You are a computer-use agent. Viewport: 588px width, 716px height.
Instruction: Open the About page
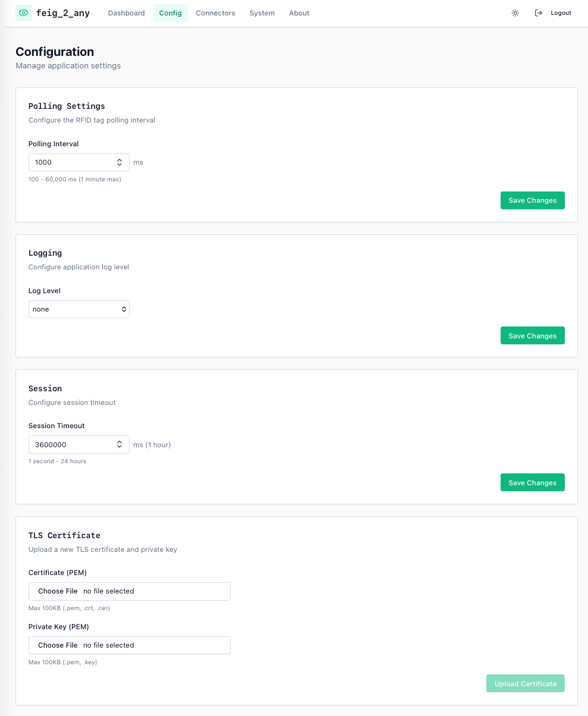point(299,13)
